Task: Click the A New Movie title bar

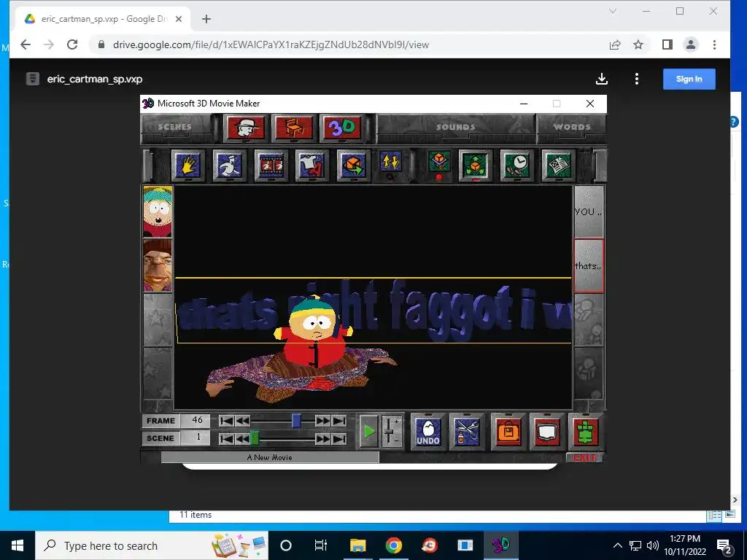Action: click(270, 457)
